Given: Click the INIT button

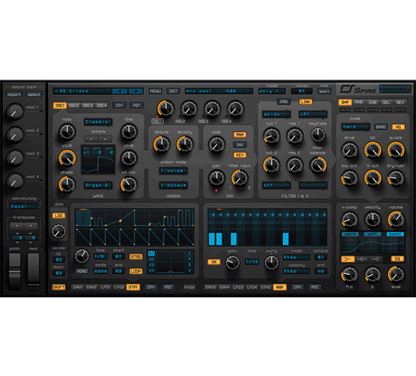Looking at the screenshot, I should click(x=173, y=91).
